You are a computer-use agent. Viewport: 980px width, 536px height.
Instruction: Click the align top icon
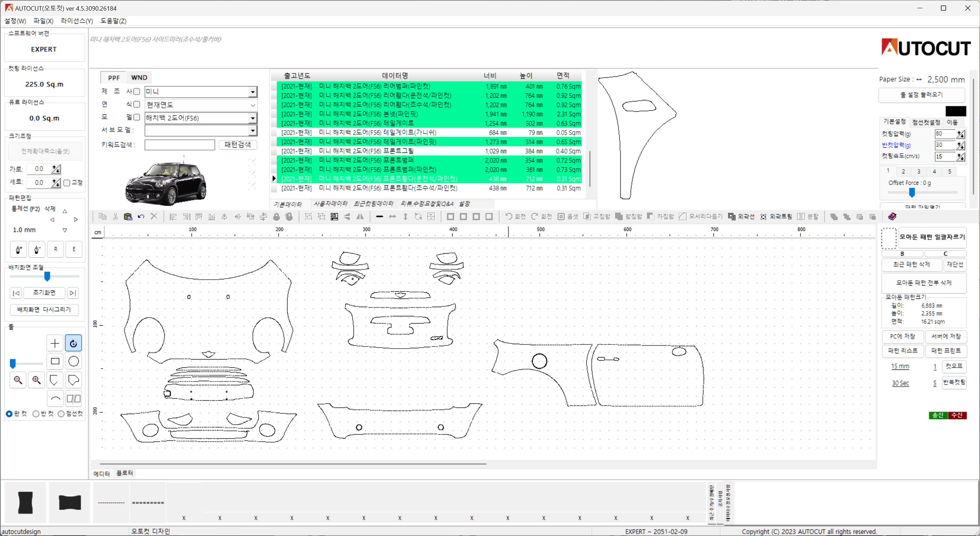click(199, 217)
